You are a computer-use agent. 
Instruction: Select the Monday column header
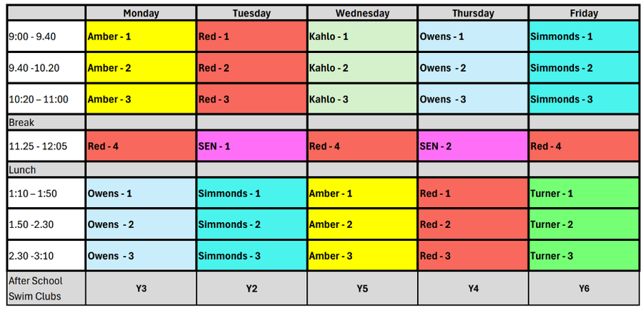141,13
